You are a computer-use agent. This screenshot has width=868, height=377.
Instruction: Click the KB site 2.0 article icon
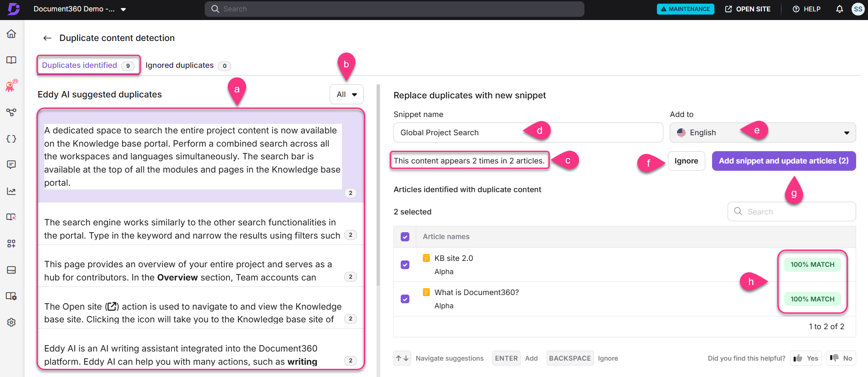tap(426, 258)
